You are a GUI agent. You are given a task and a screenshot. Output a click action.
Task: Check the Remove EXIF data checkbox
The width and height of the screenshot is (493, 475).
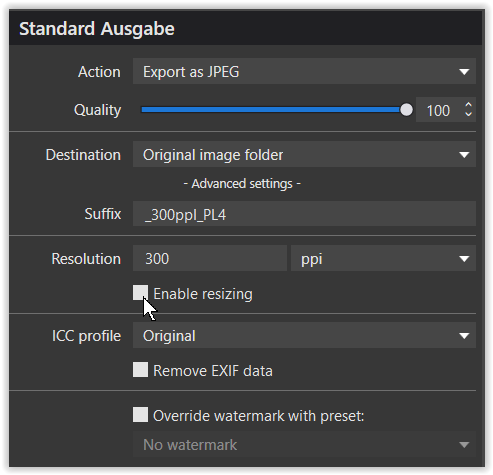click(x=140, y=370)
